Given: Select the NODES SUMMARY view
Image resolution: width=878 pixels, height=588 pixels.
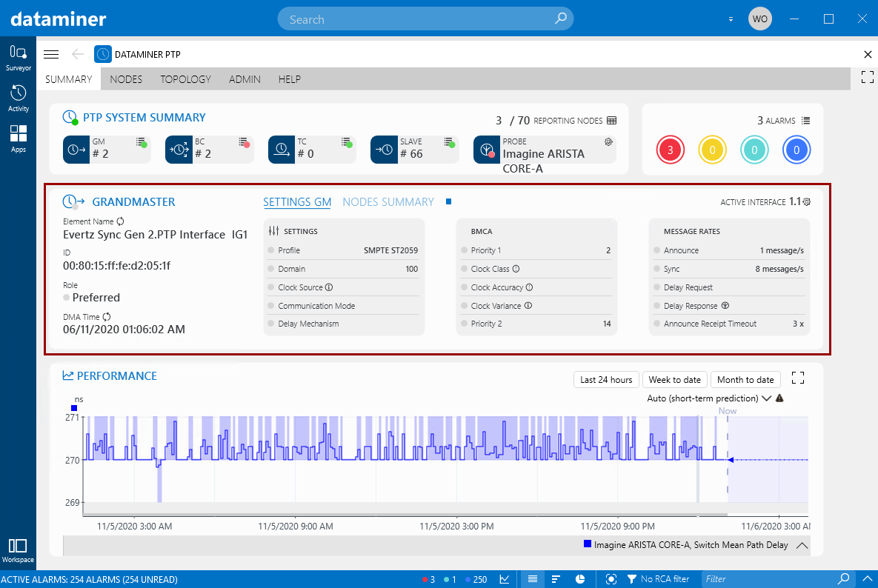Looking at the screenshot, I should 388,202.
